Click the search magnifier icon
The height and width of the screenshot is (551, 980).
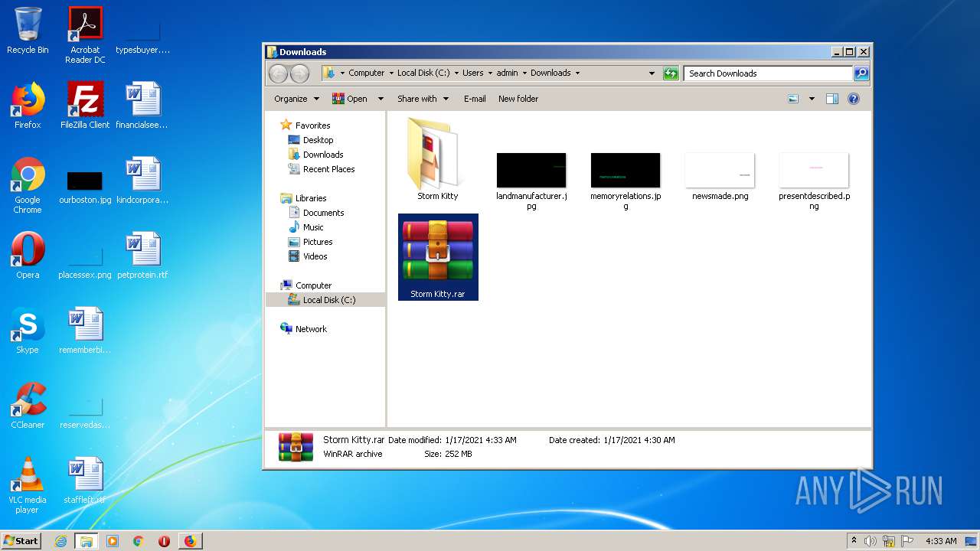point(861,73)
